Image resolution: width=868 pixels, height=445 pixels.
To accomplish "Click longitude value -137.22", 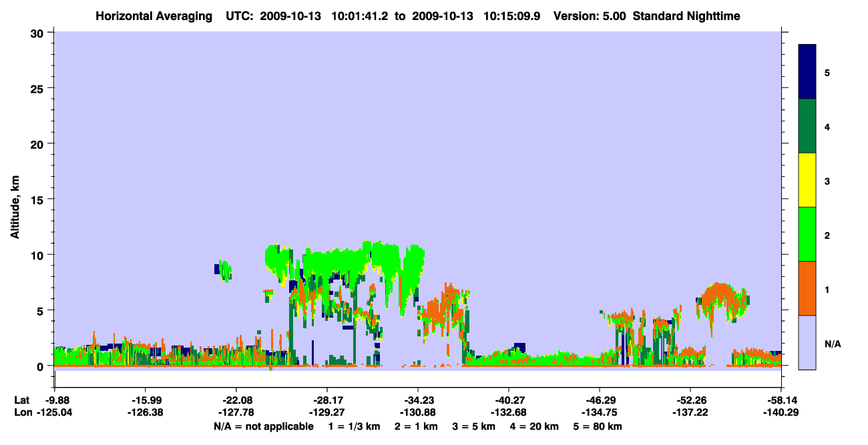I will 690,412.
